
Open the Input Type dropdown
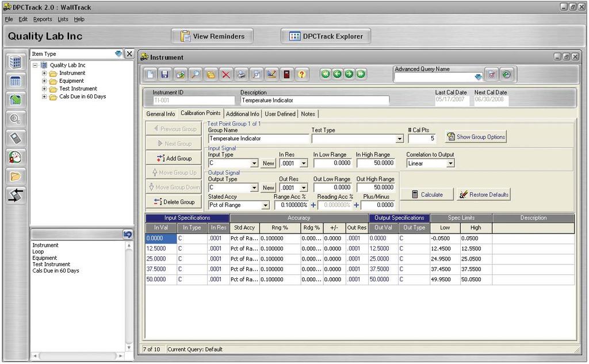pyautogui.click(x=254, y=163)
